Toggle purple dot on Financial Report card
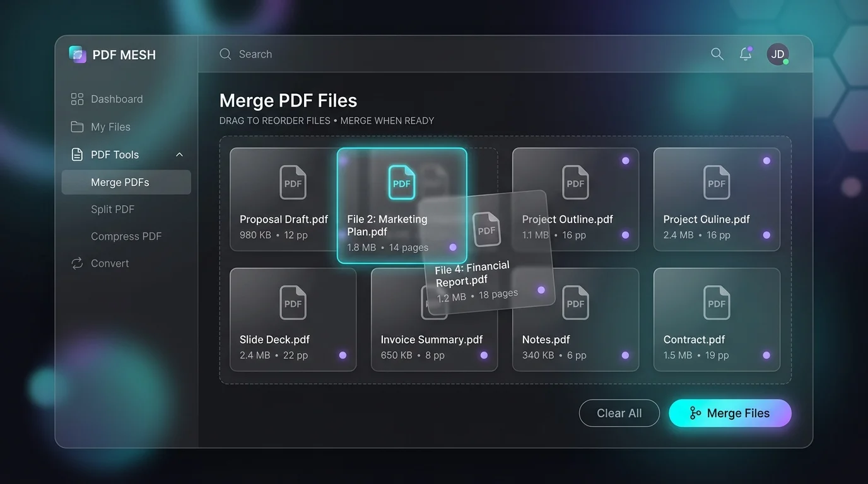The width and height of the screenshot is (868, 484). [541, 290]
